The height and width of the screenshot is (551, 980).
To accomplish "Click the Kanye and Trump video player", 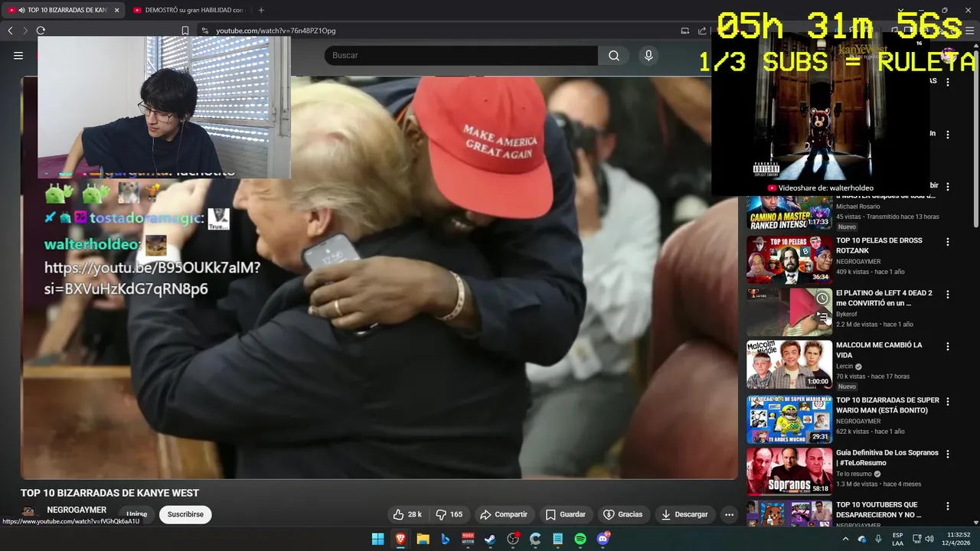I will pyautogui.click(x=379, y=277).
